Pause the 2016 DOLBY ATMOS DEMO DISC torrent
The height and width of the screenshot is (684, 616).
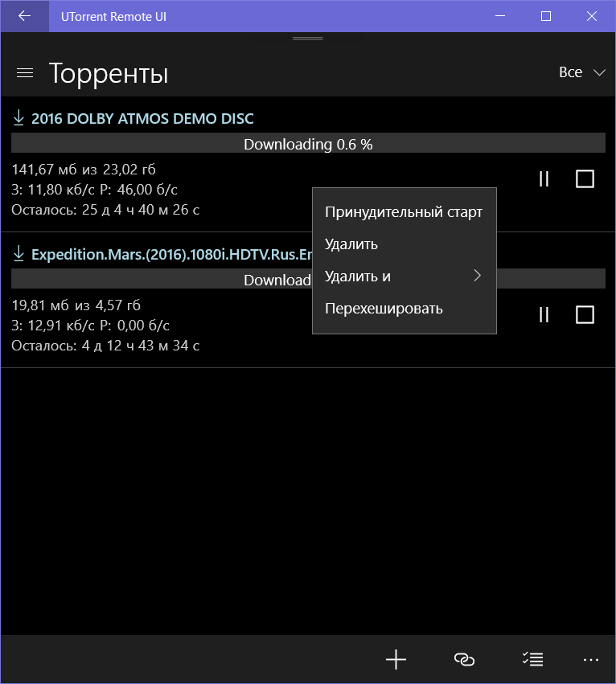coord(544,179)
